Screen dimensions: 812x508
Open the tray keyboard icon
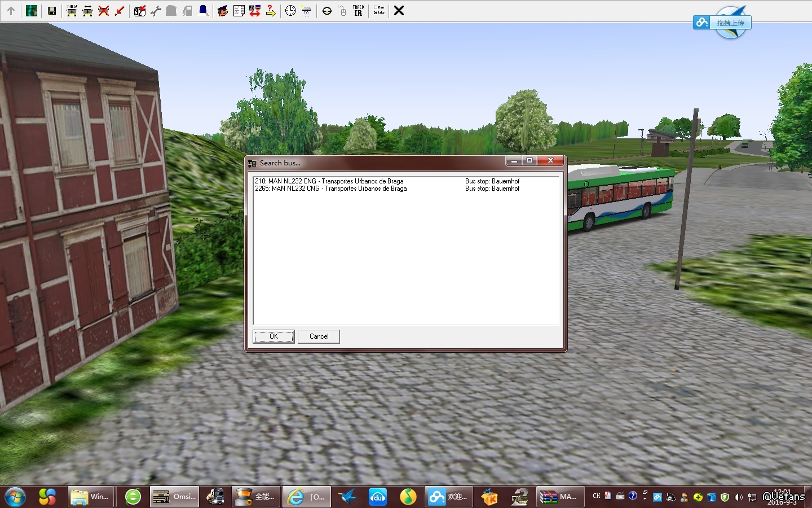point(620,496)
